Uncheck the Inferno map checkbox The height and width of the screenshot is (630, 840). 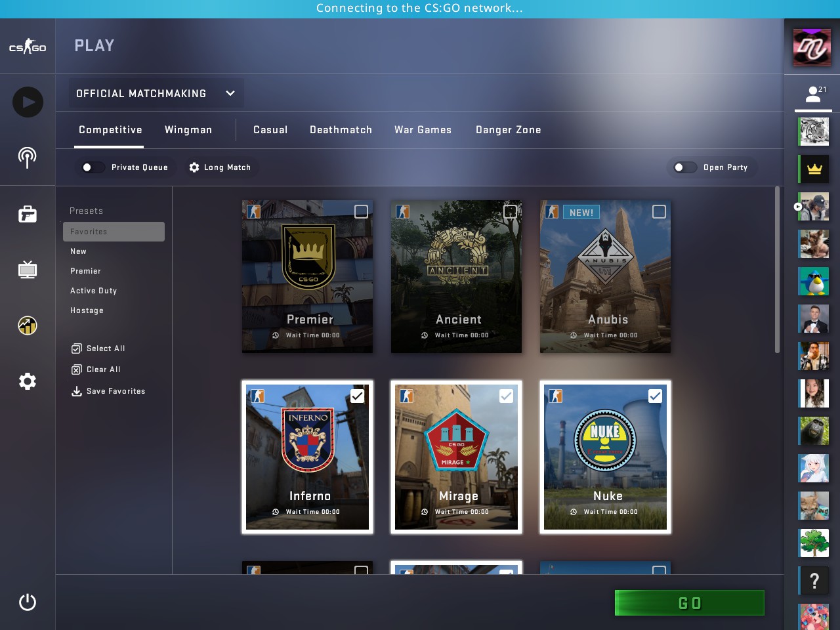pyautogui.click(x=357, y=396)
